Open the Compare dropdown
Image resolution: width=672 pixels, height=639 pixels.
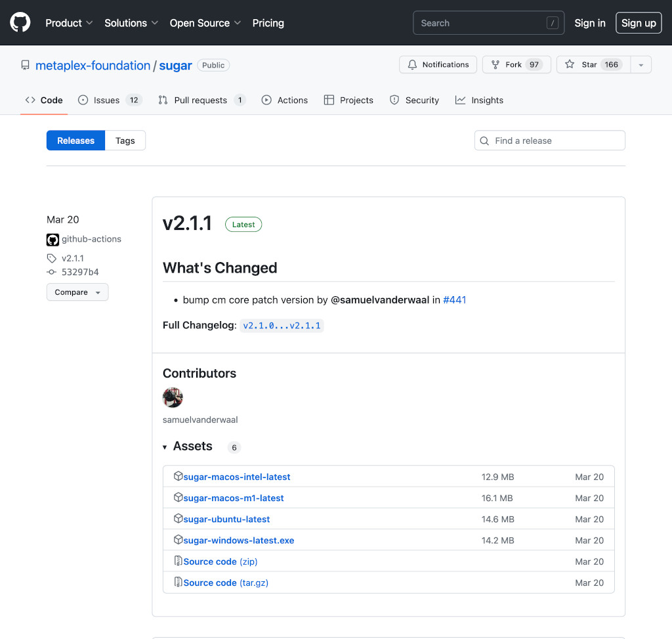click(77, 292)
